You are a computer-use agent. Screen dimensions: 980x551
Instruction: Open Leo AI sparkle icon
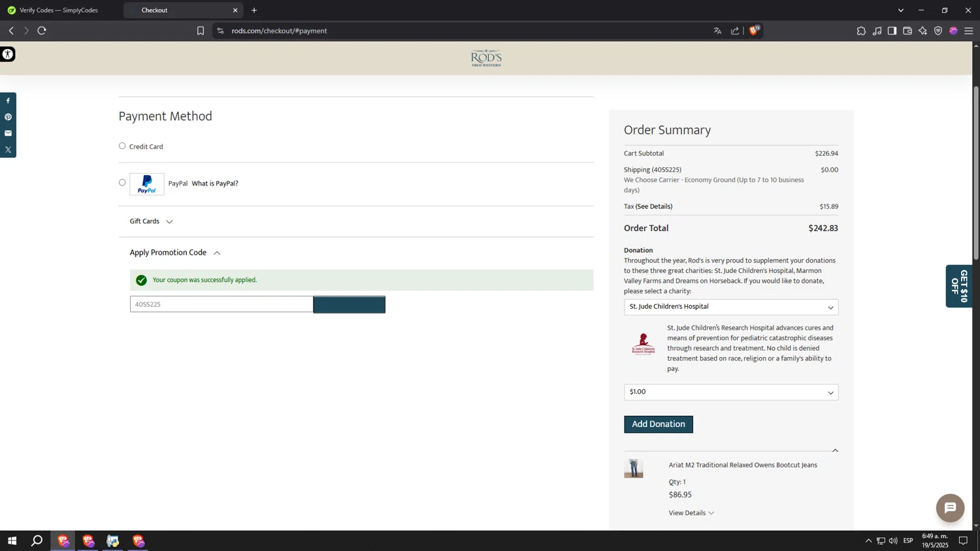point(923,31)
